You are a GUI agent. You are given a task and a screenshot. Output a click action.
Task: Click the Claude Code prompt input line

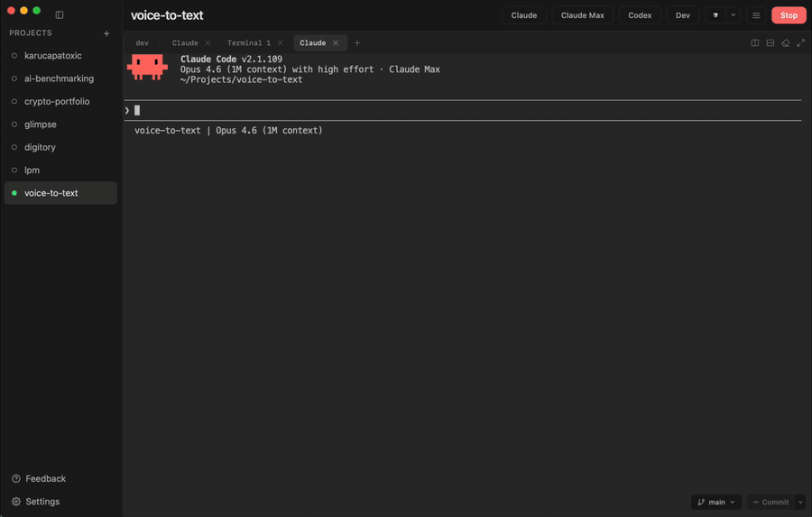click(463, 110)
